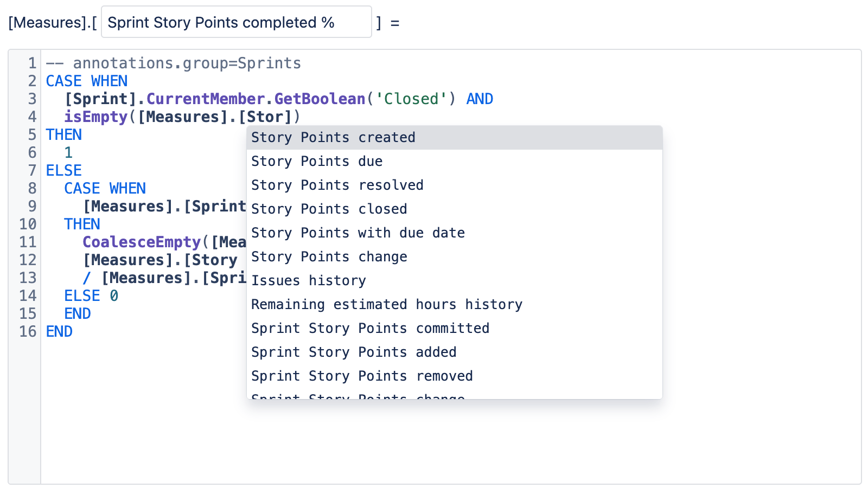Image resolution: width=868 pixels, height=488 pixels.
Task: Click '[Stor]' partial measure text
Action: pos(265,117)
